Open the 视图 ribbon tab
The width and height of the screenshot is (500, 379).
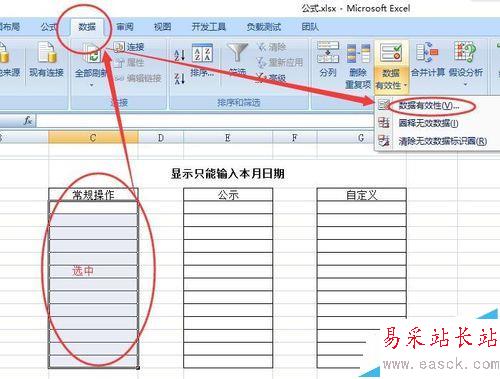[x=162, y=27]
